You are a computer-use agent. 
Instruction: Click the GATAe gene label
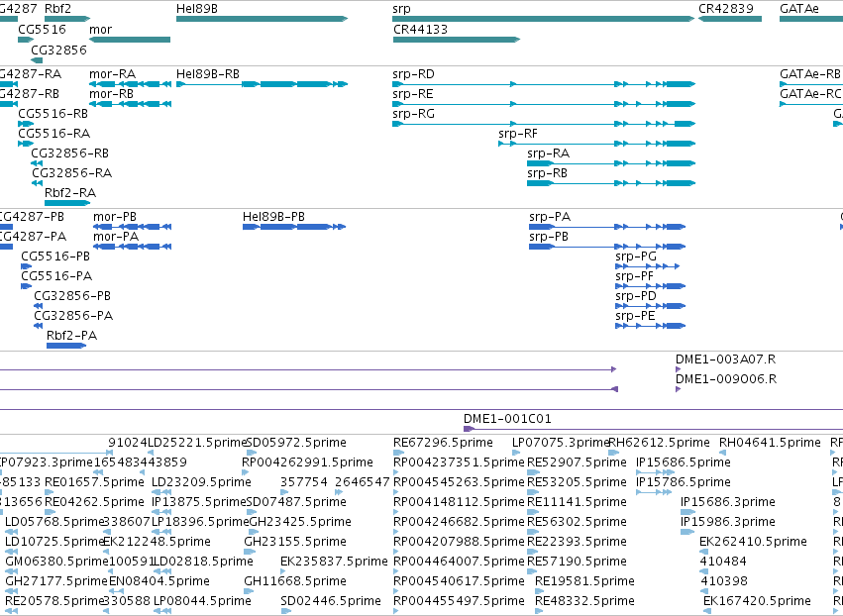point(798,9)
